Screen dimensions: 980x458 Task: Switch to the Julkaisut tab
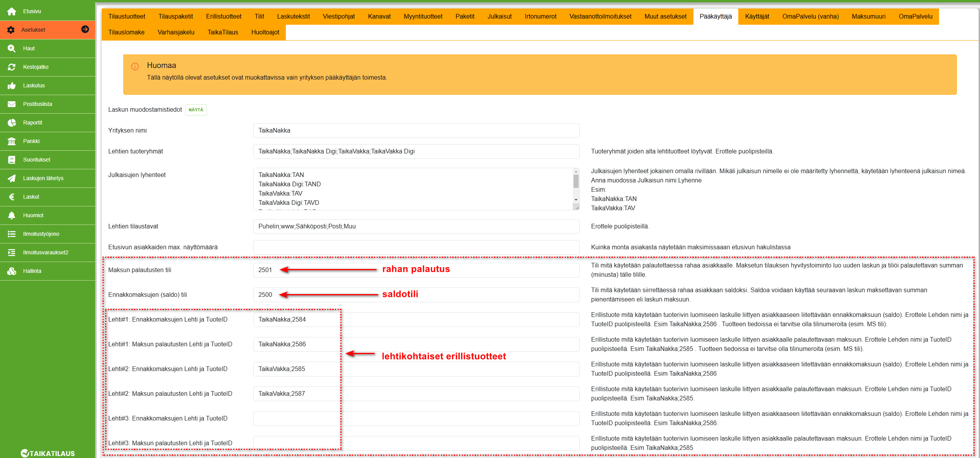(x=500, y=16)
